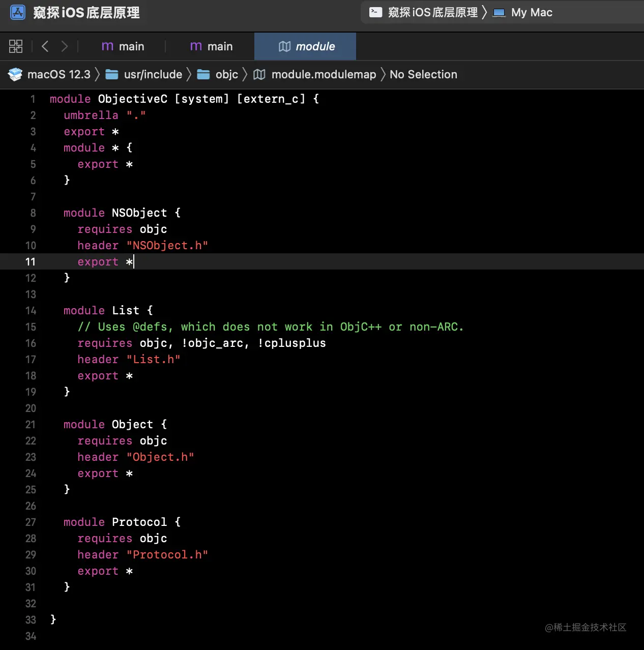Image resolution: width=644 pixels, height=650 pixels.
Task: Click 'export' on line 30
Action: 98,571
